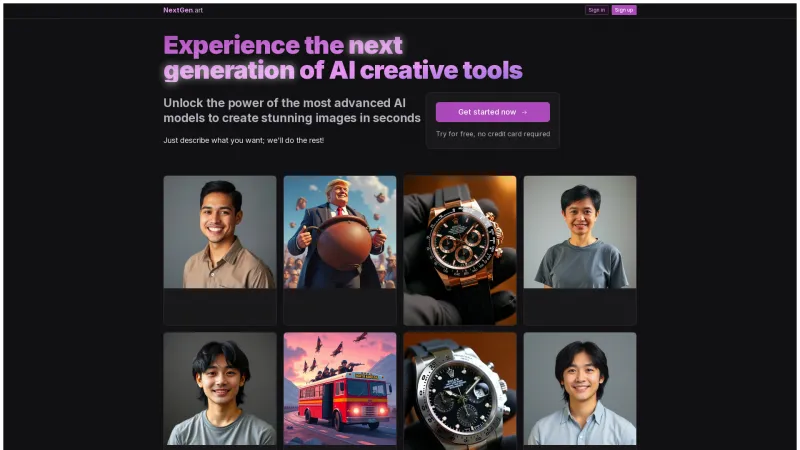Open the woman in gray t-shirt portrait
The image size is (800, 450).
click(x=580, y=232)
